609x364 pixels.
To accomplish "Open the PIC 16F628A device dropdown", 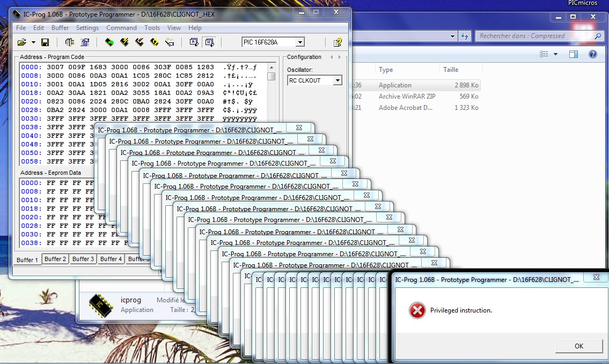I will [x=300, y=42].
